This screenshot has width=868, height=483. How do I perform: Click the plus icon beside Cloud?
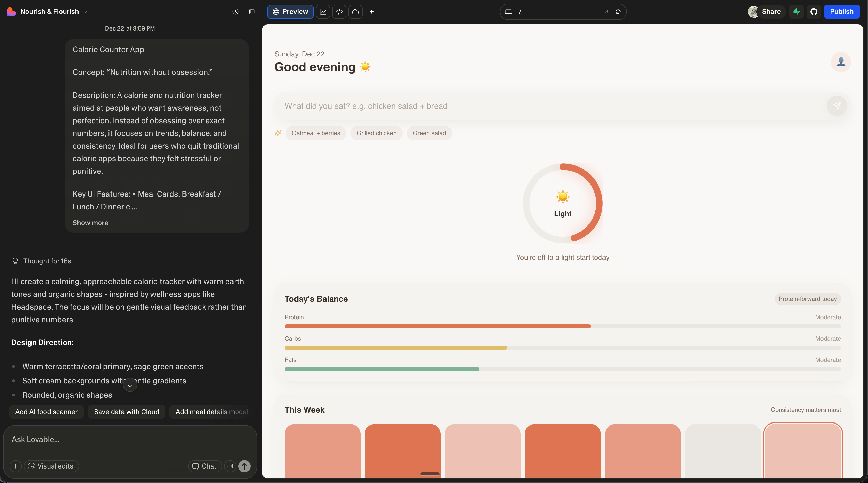(x=372, y=12)
